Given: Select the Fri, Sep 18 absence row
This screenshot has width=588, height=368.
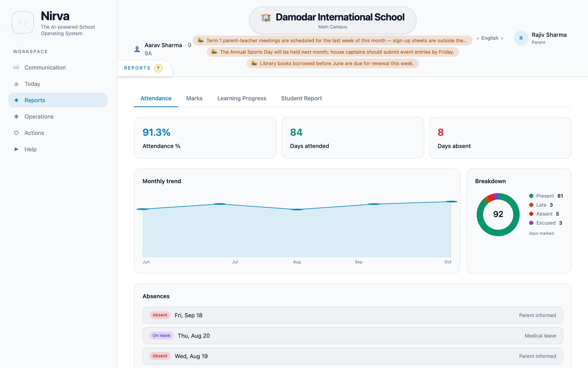Looking at the screenshot, I should [x=353, y=315].
